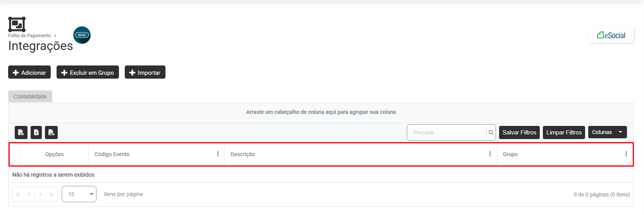
Task: Click the Importar button
Action: pyautogui.click(x=145, y=72)
